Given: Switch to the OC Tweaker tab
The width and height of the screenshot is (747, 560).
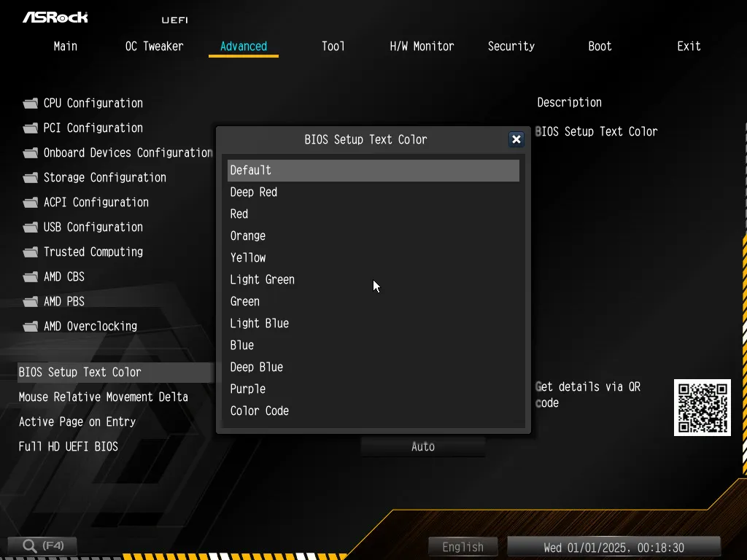Looking at the screenshot, I should [x=154, y=46].
